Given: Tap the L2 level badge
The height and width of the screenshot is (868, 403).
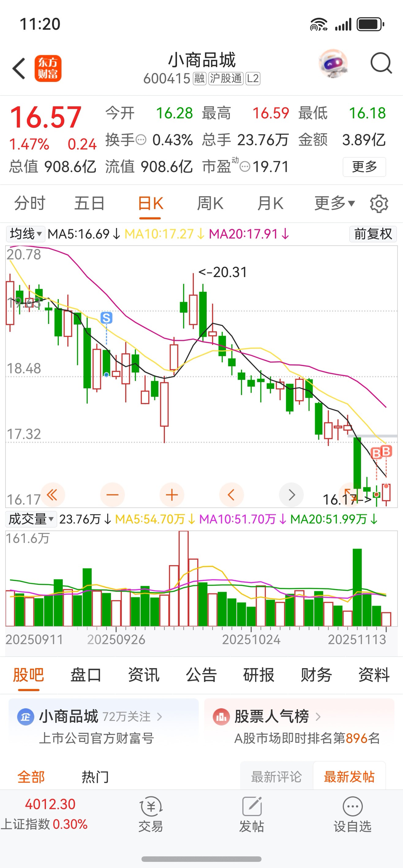Looking at the screenshot, I should 253,78.
